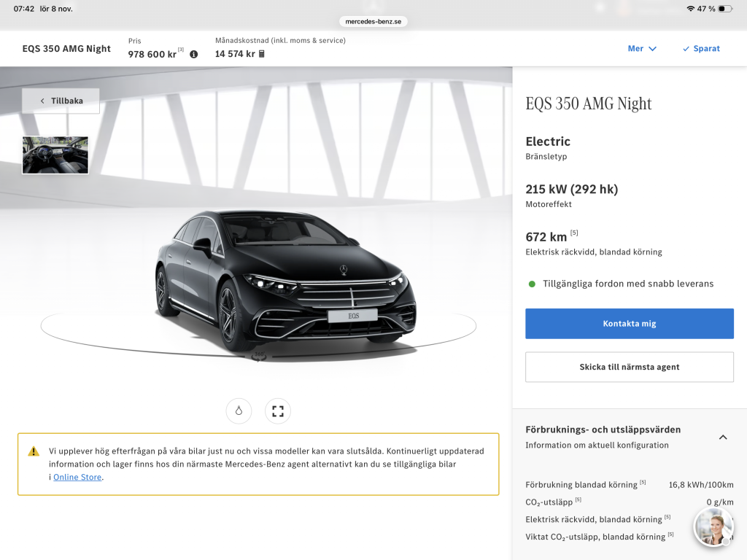Toggle the Sparat saved checkmark

pyautogui.click(x=701, y=49)
